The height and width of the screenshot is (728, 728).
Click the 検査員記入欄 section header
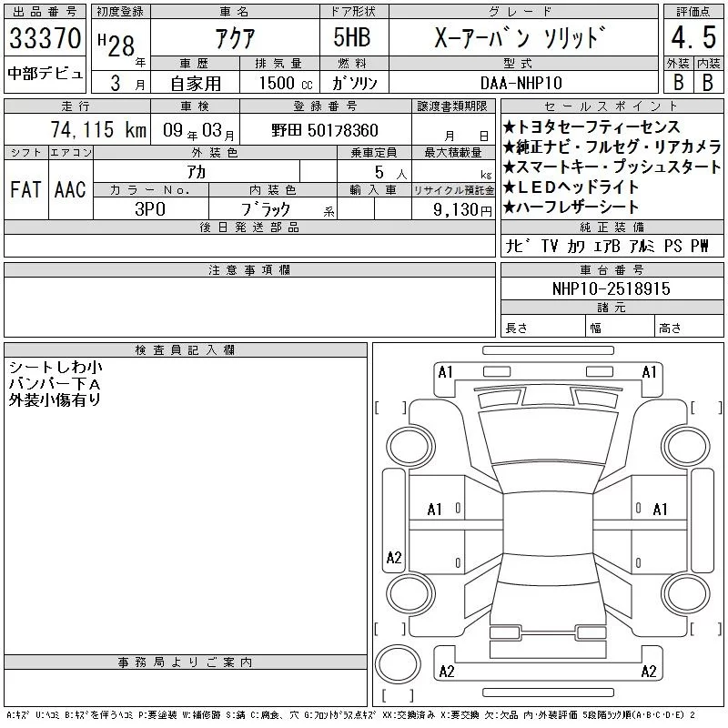click(186, 350)
